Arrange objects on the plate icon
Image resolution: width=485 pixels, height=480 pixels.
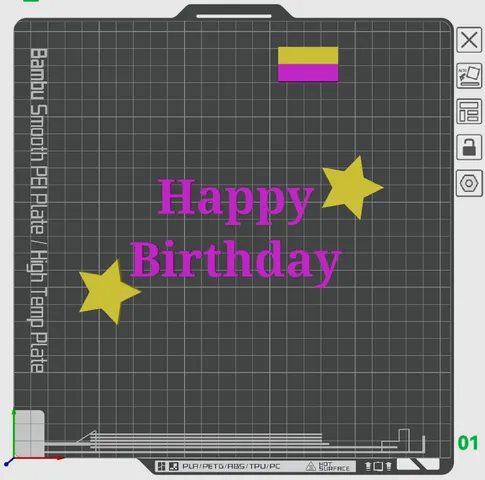click(469, 111)
